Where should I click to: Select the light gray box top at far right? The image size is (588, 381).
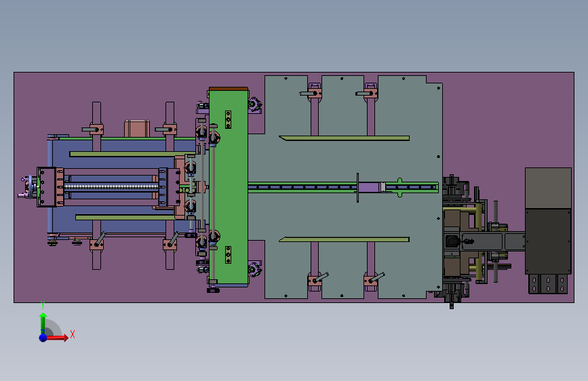pos(548,188)
